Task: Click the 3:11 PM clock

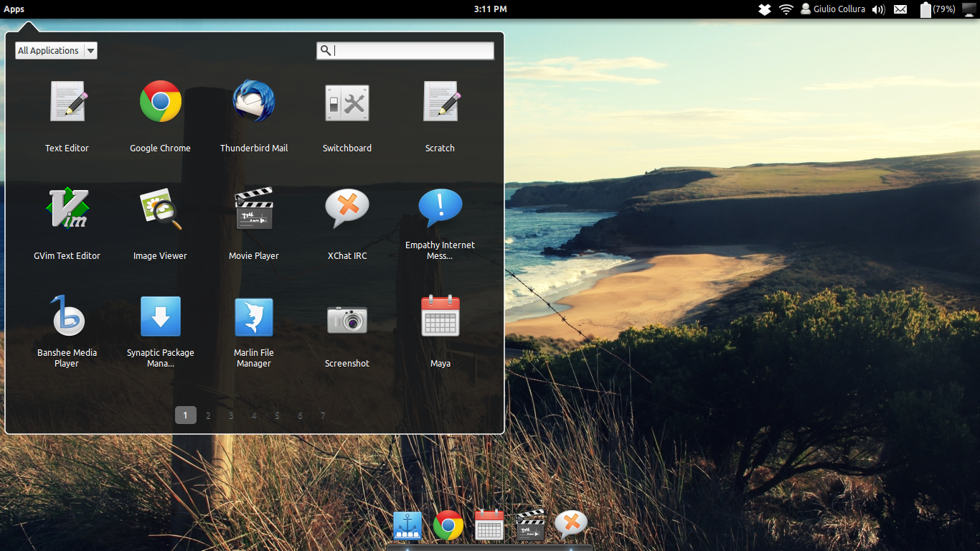Action: coord(490,9)
